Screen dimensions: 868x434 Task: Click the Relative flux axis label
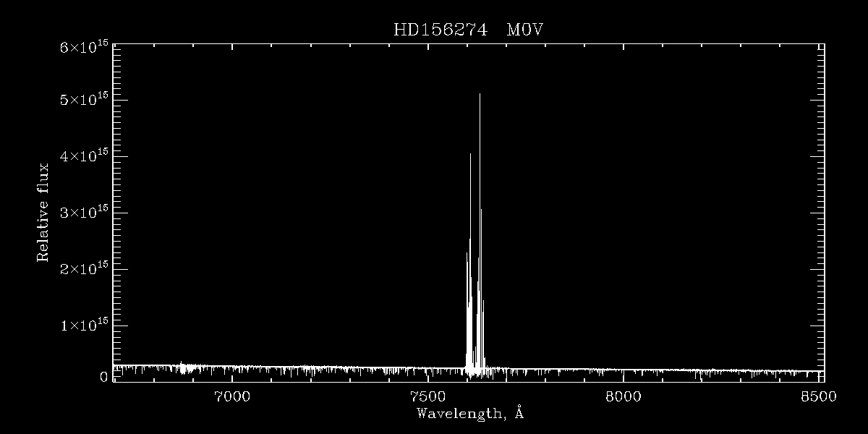pos(43,212)
